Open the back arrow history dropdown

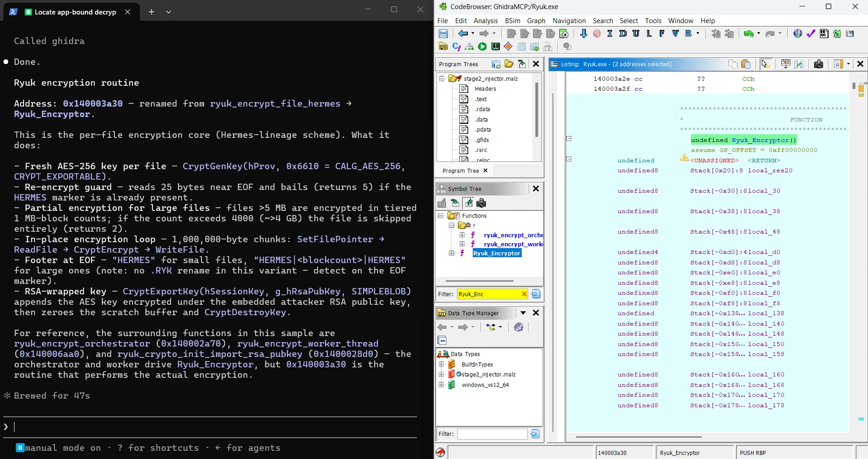coord(473,34)
